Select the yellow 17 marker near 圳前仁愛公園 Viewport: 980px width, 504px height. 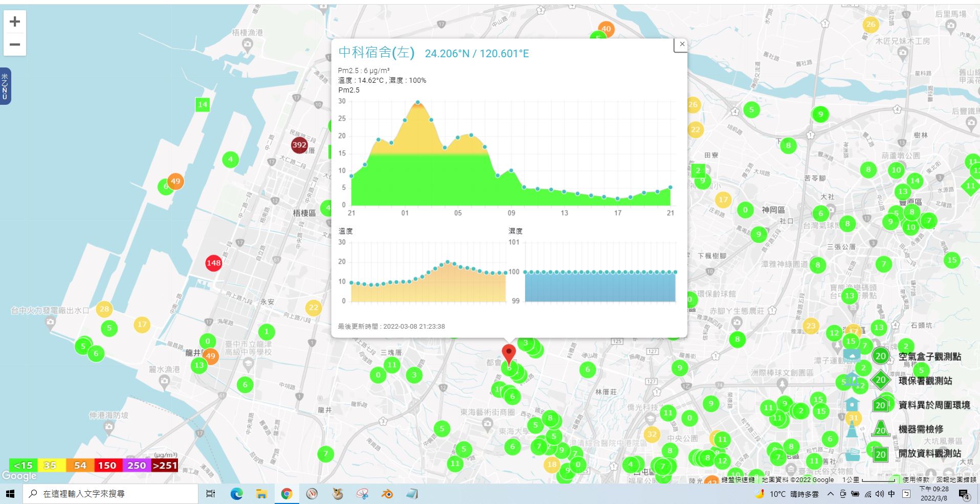point(723,199)
